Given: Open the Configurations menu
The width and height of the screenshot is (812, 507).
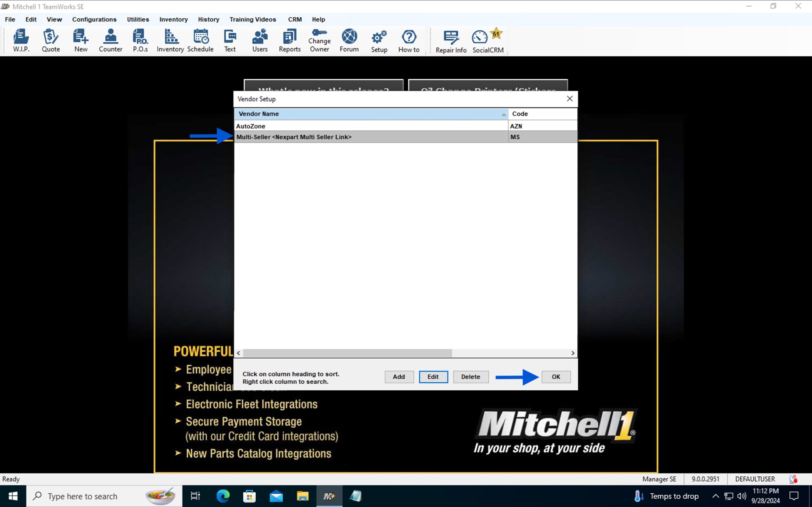Looking at the screenshot, I should [x=94, y=19].
